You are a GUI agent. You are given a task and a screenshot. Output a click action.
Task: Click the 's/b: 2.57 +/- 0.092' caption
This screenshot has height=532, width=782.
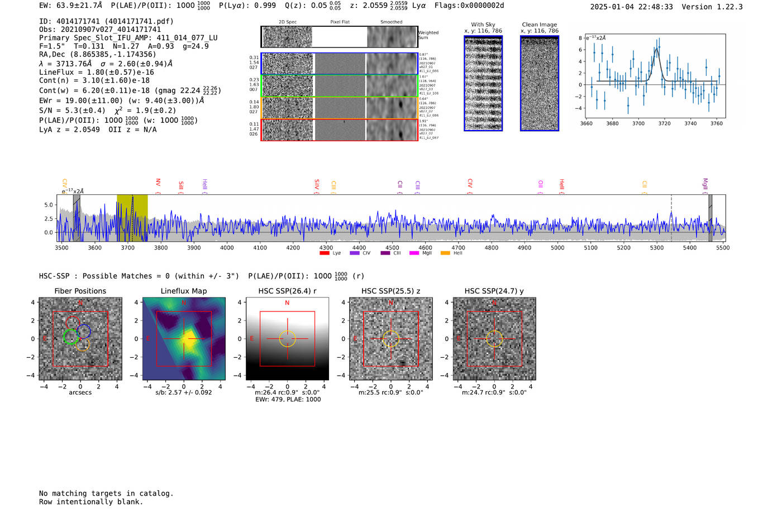184,392
